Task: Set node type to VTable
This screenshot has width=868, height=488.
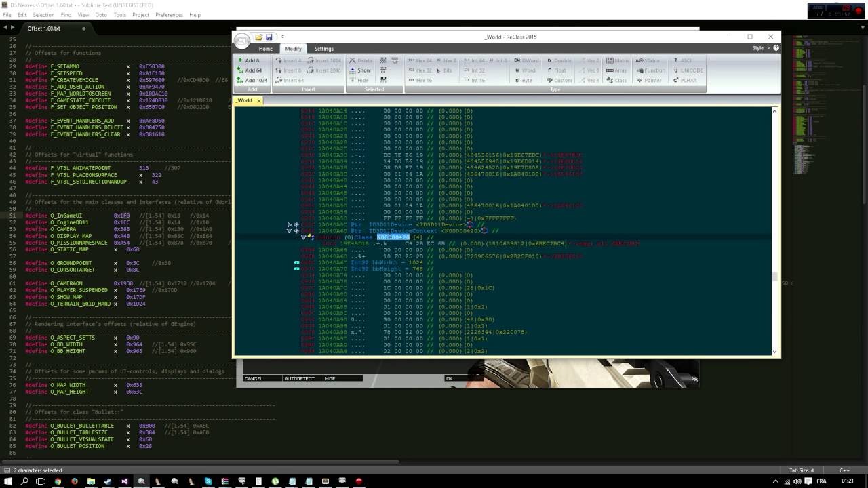Action: pyautogui.click(x=648, y=60)
